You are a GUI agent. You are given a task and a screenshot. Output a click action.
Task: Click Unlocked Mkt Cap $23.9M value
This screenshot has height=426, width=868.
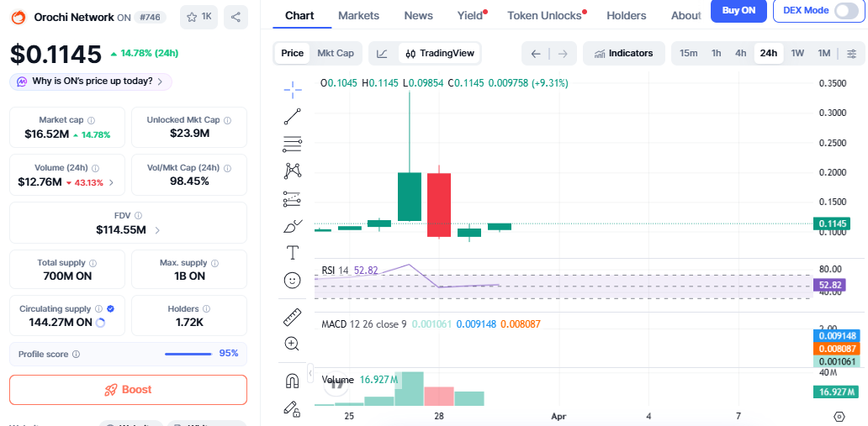(x=188, y=134)
